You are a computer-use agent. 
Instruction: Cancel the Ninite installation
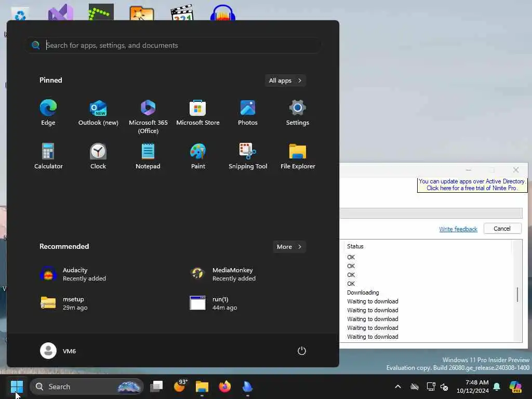pos(502,229)
